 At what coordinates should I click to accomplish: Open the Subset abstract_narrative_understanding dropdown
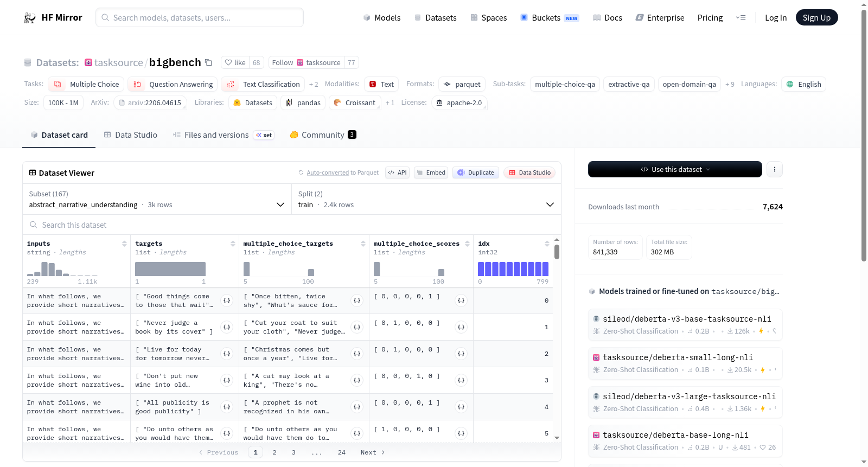click(157, 199)
